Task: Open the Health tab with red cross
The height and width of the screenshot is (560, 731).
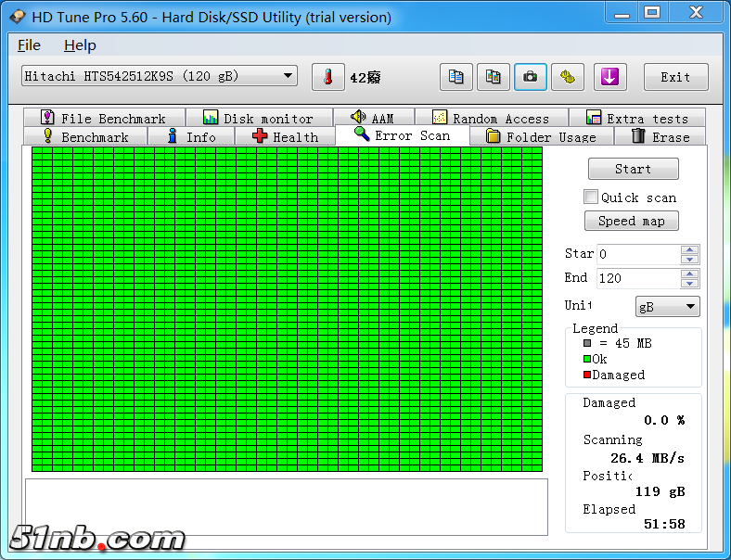Action: point(285,137)
